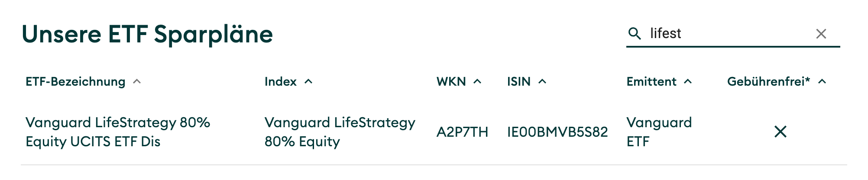868x180 pixels.
Task: Sort by WKN column header text
Action: (x=451, y=82)
